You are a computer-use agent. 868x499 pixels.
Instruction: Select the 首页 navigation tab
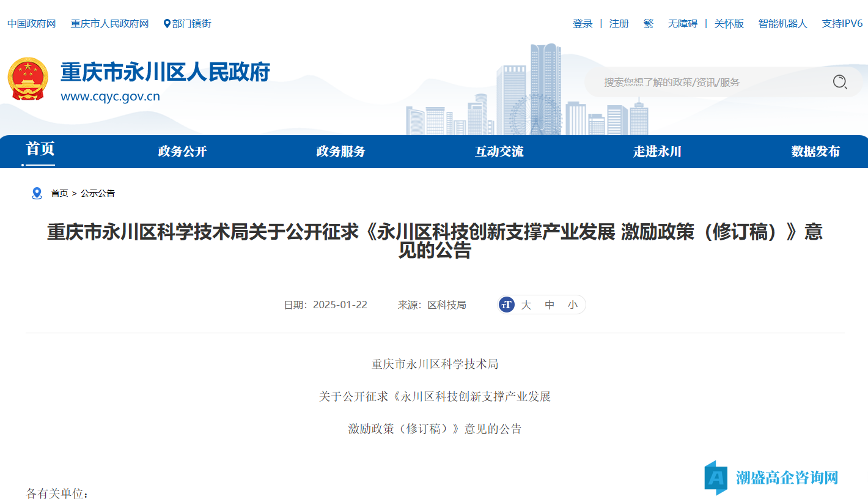[x=40, y=149]
